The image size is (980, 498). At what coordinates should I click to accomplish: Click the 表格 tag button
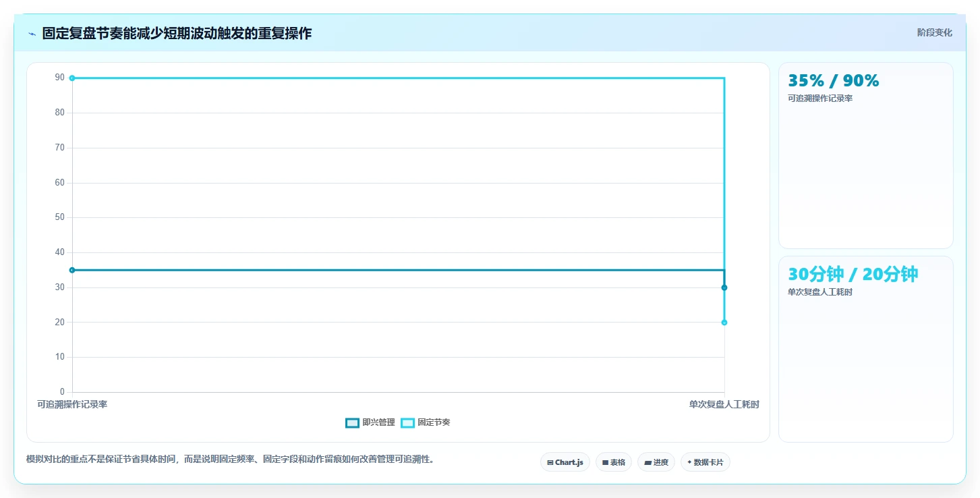point(614,462)
